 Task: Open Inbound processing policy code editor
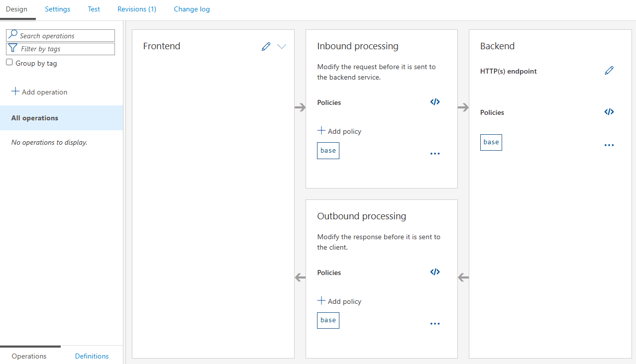point(435,102)
